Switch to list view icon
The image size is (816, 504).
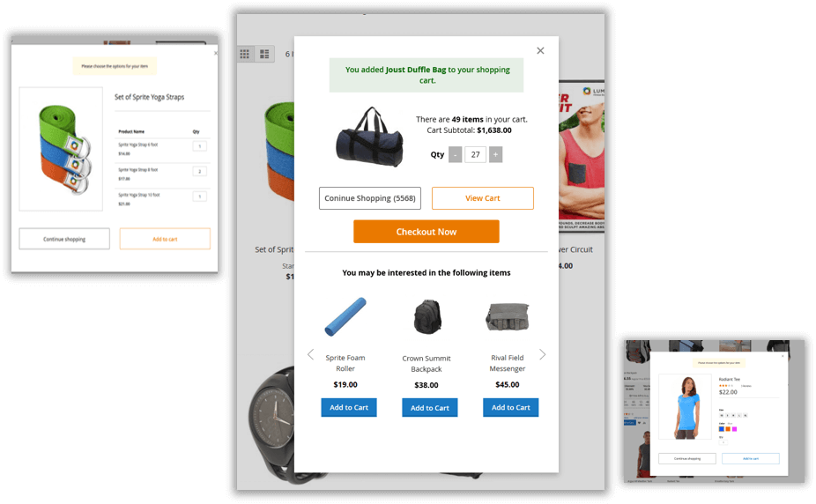(264, 54)
